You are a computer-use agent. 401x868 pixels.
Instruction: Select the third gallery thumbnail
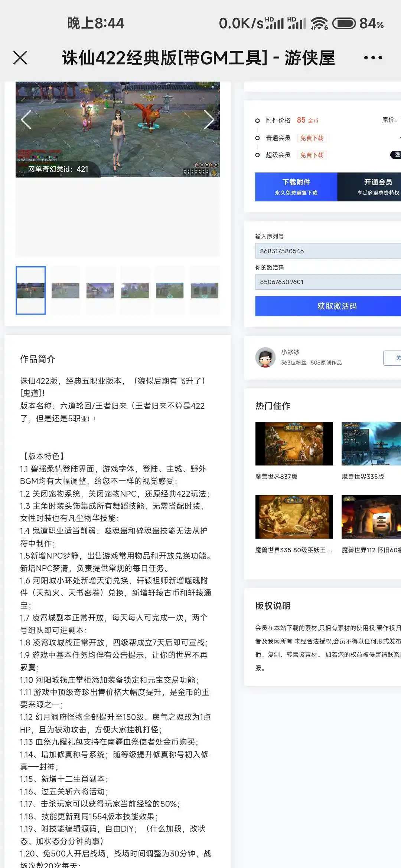(x=100, y=290)
